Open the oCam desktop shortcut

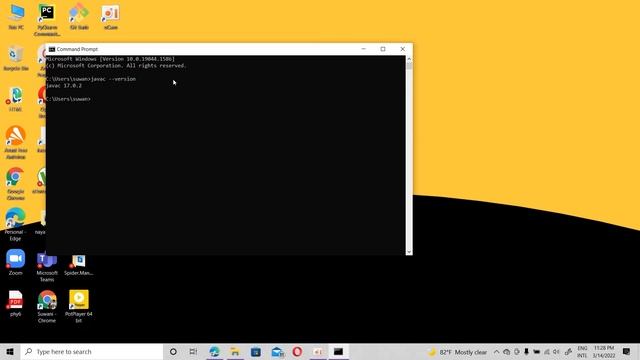[111, 17]
